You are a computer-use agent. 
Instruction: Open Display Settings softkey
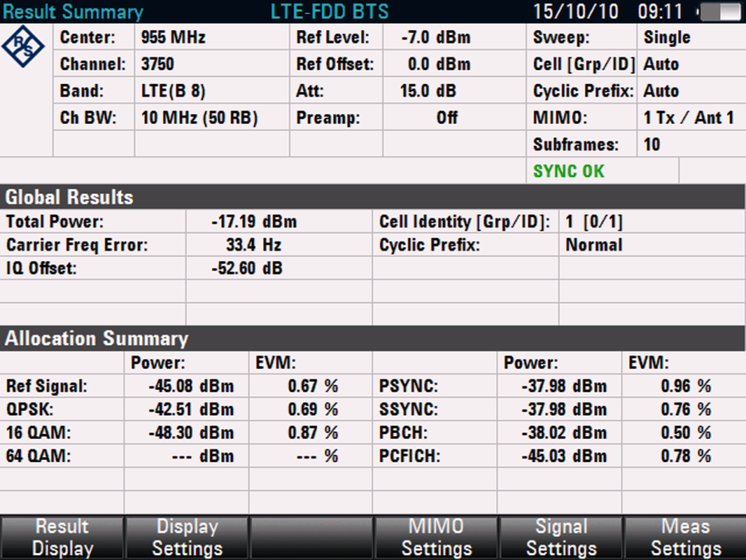(x=187, y=538)
